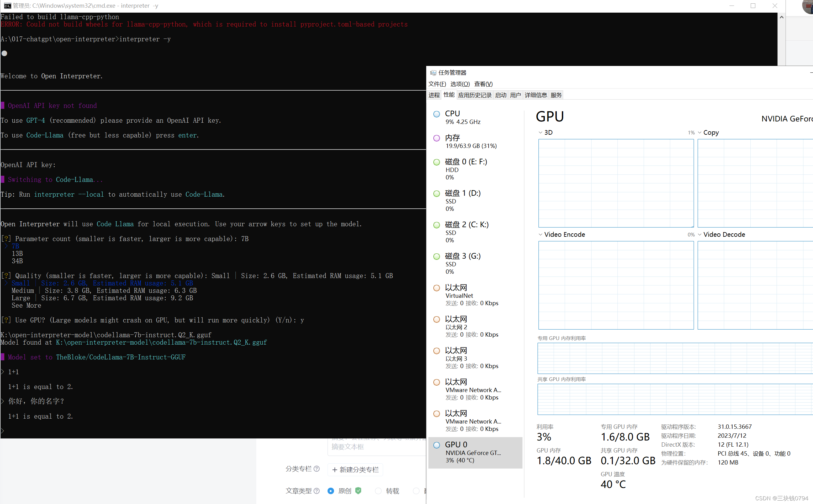
Task: Click driver version value '31.0.15.3667'
Action: [x=734, y=426]
